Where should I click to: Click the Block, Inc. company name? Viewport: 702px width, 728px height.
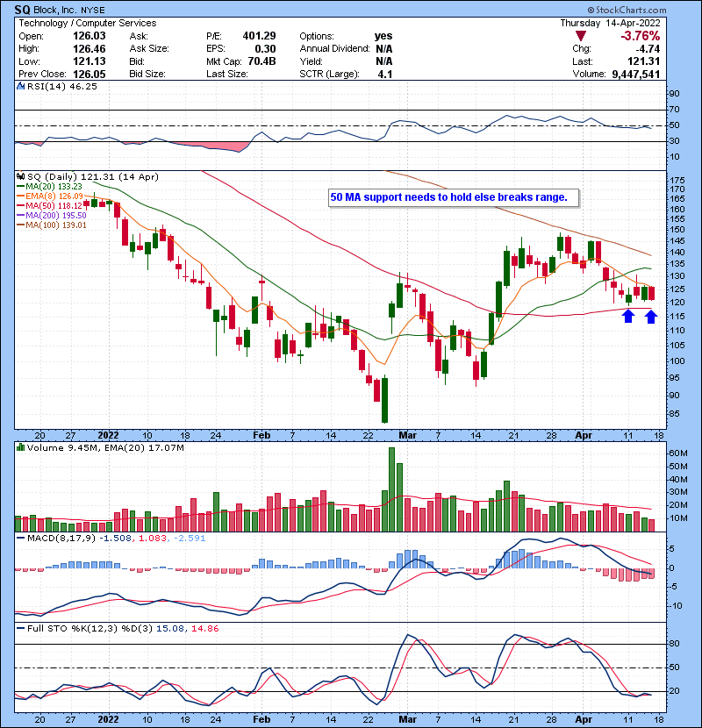coord(54,10)
